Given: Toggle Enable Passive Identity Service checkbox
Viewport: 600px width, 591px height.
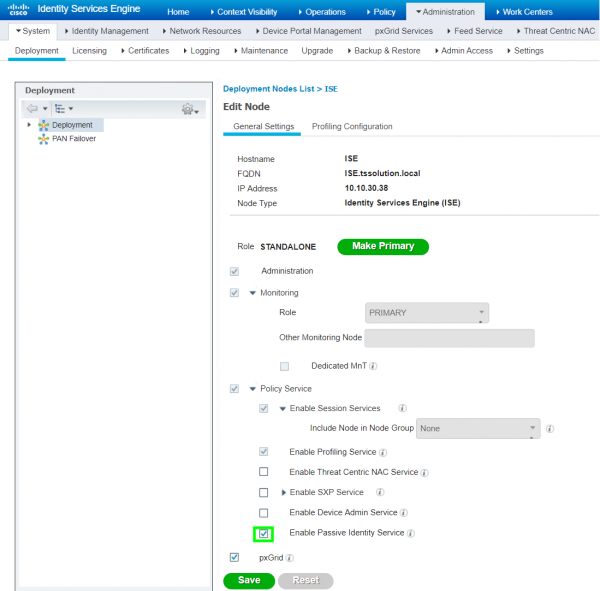Looking at the screenshot, I should click(264, 534).
